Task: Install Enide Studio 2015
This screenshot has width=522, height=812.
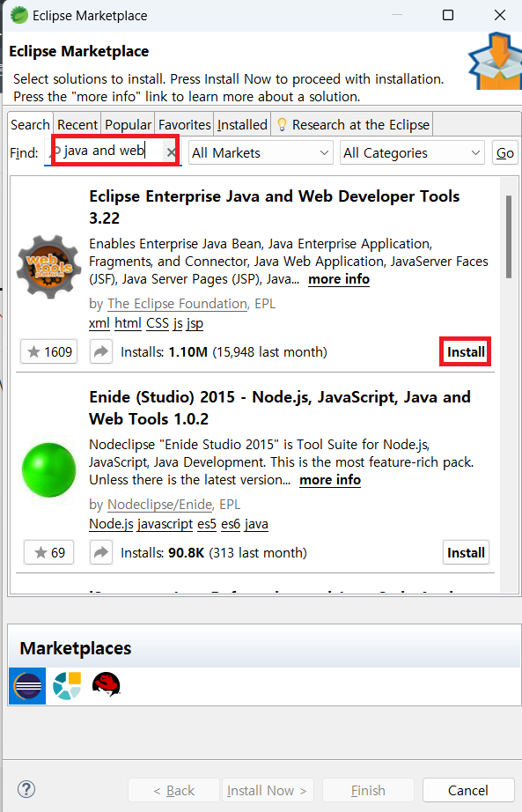Action: 466,552
